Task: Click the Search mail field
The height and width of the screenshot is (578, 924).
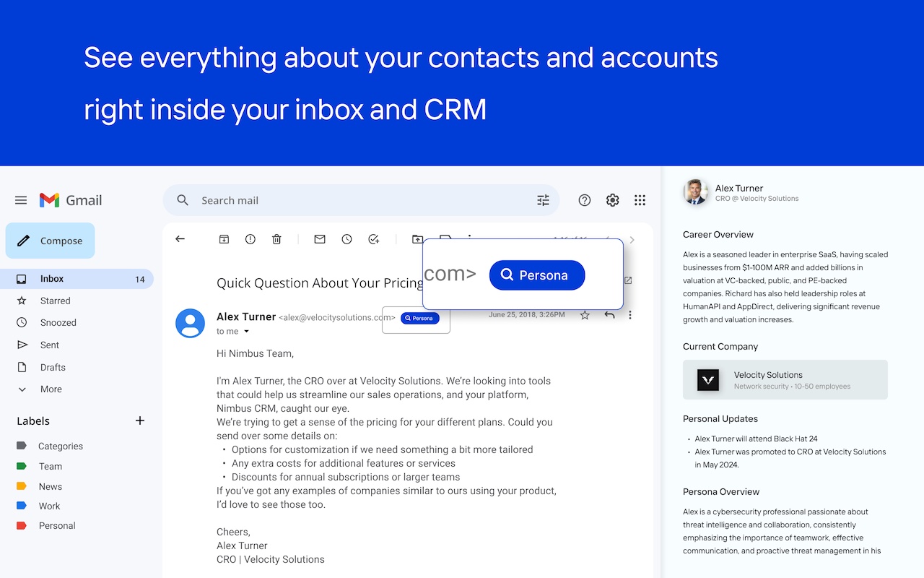Action: coord(361,200)
